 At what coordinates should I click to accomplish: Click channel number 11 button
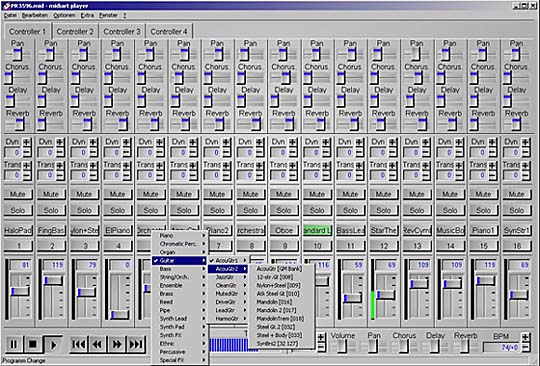(351, 246)
